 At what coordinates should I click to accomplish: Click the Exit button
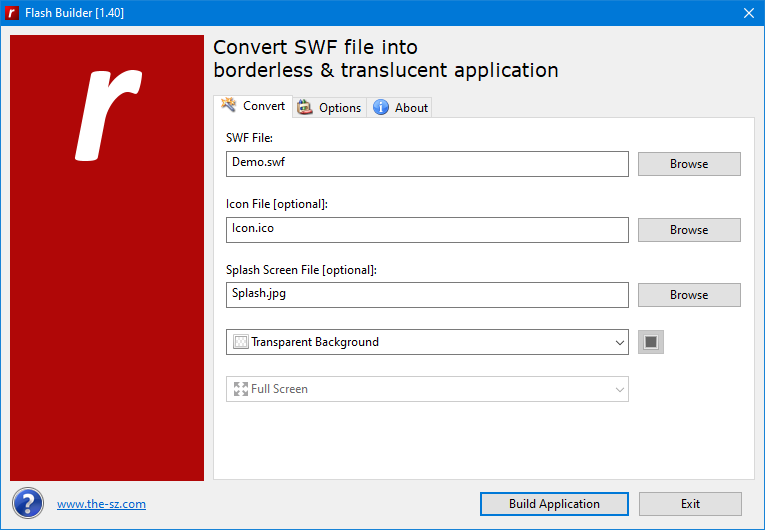click(690, 504)
